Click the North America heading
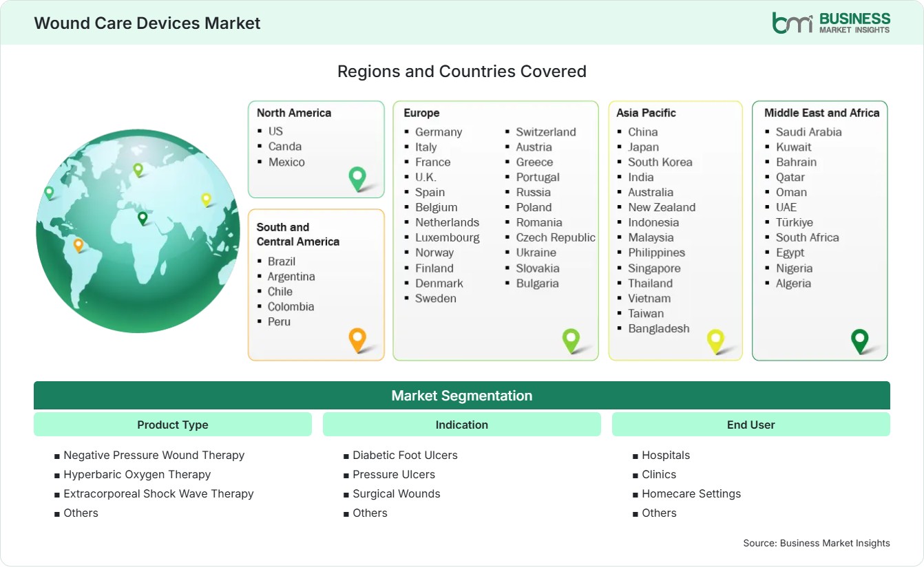The image size is (924, 567). [294, 113]
